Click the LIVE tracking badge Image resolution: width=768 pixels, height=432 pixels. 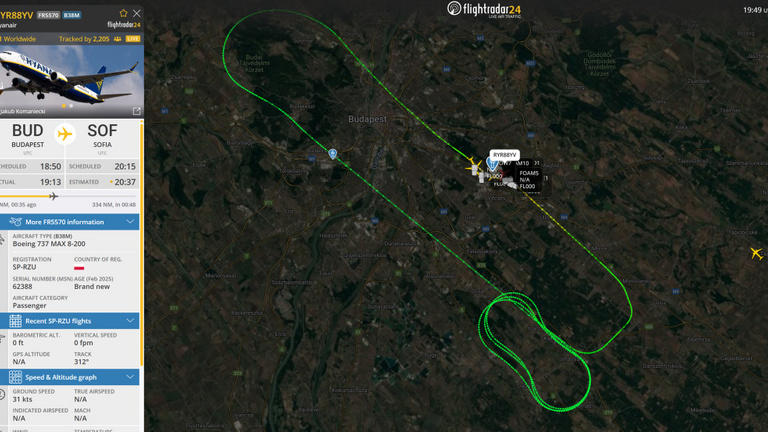coord(133,39)
